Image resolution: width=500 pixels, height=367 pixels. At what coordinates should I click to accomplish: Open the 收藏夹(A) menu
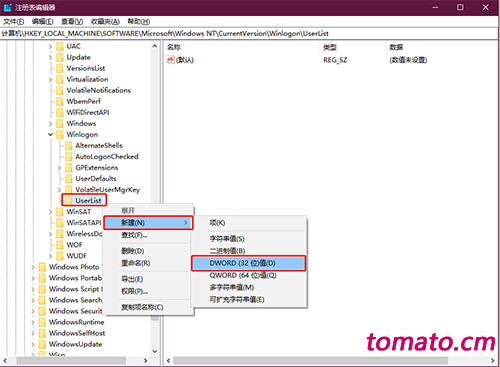(105, 22)
